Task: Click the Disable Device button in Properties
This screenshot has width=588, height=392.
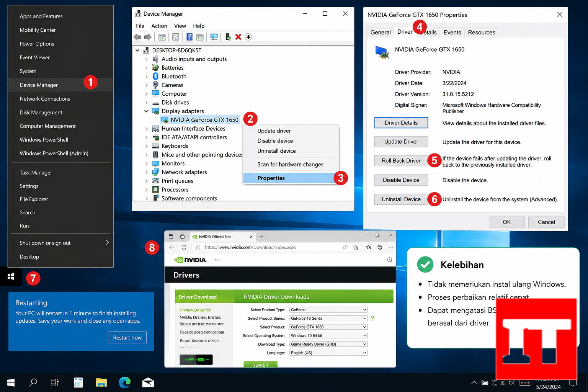Action: point(401,180)
